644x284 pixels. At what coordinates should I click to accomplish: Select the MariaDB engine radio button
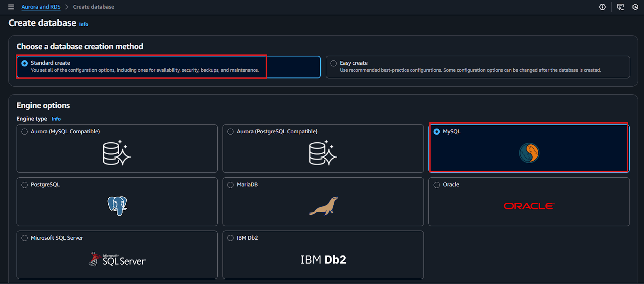coord(231,185)
